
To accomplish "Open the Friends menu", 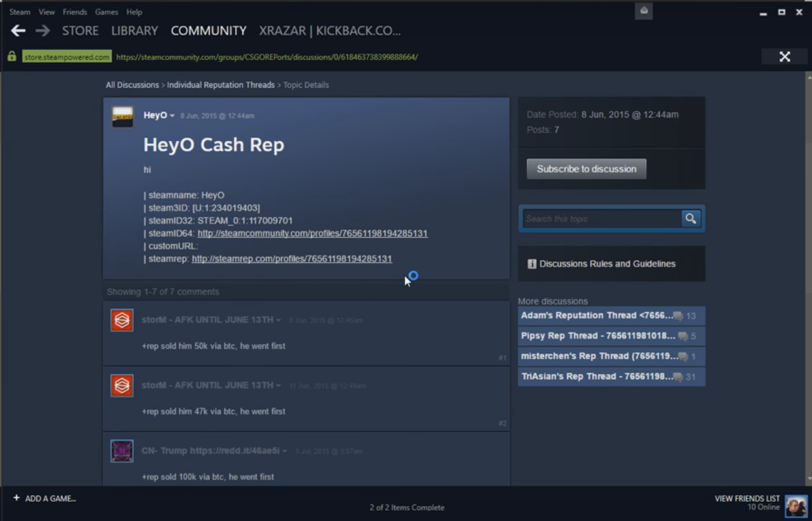I will pos(75,12).
